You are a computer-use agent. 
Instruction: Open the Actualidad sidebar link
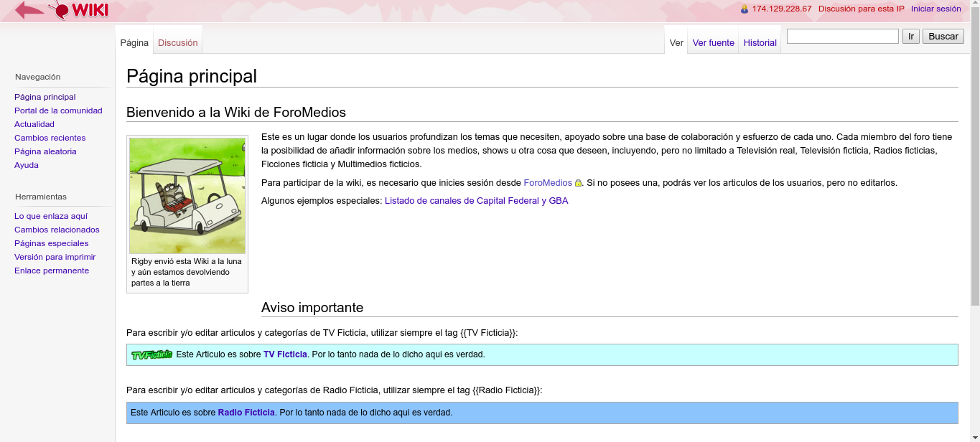(34, 124)
